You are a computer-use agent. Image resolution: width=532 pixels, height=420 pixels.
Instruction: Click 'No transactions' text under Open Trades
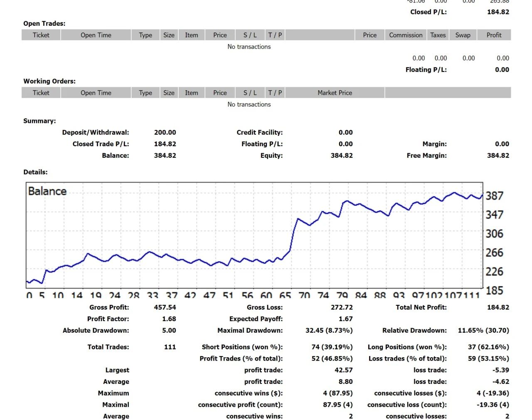(249, 47)
